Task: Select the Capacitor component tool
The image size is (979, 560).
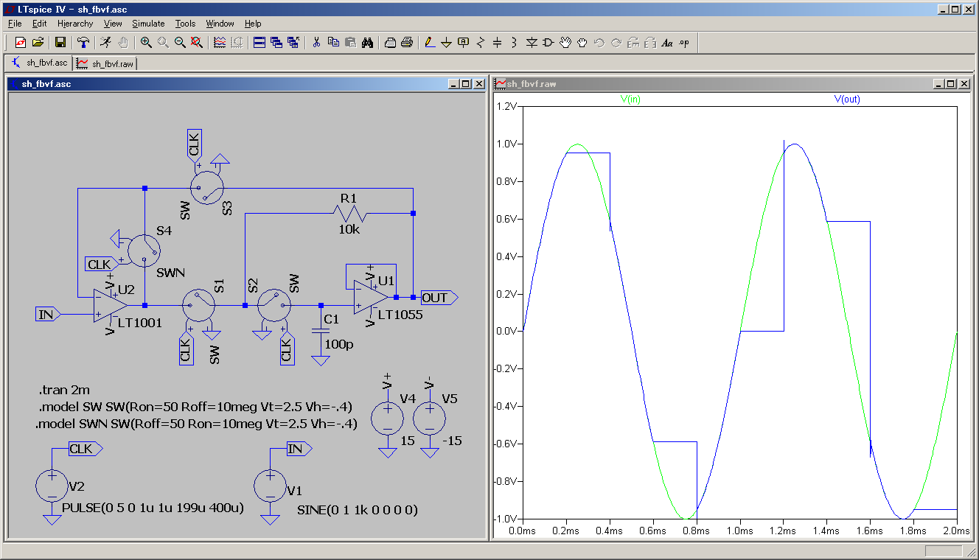Action: pos(497,43)
